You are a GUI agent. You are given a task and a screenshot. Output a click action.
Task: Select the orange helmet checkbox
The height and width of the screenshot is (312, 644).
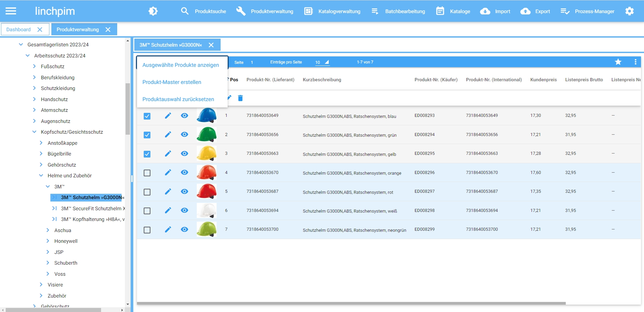147,173
